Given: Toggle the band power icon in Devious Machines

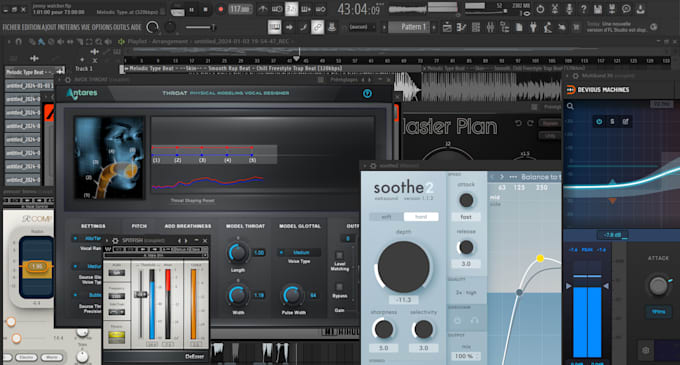Looking at the screenshot, I should (599, 122).
